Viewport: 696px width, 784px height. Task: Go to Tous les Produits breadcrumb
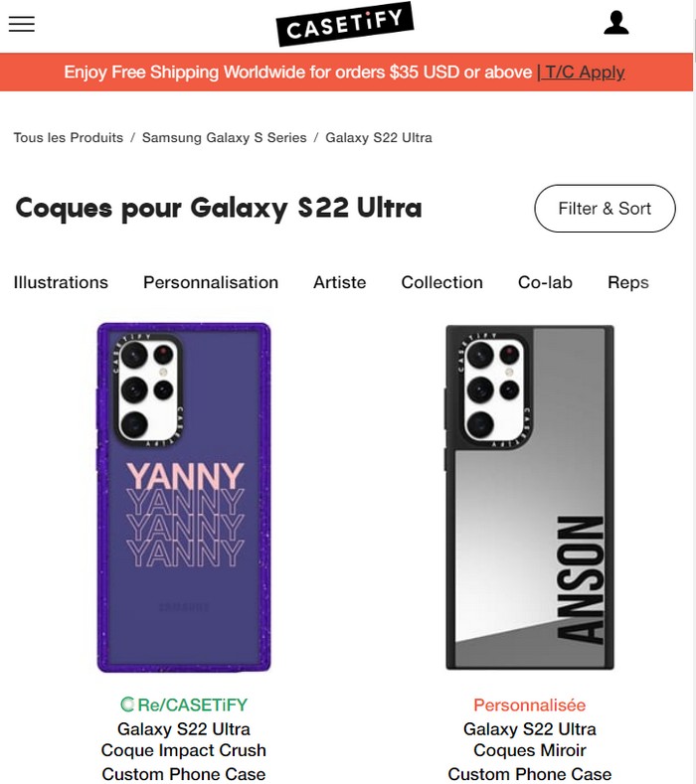69,137
